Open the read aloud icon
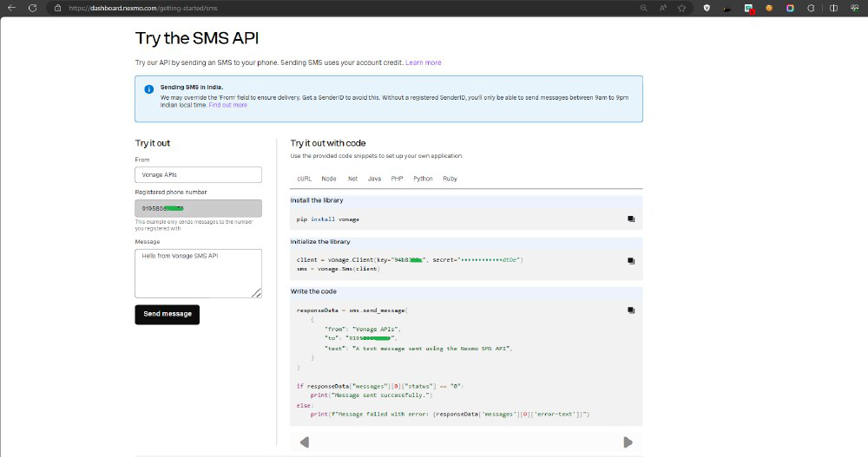Screen dimensions: 868x457 pyautogui.click(x=662, y=9)
